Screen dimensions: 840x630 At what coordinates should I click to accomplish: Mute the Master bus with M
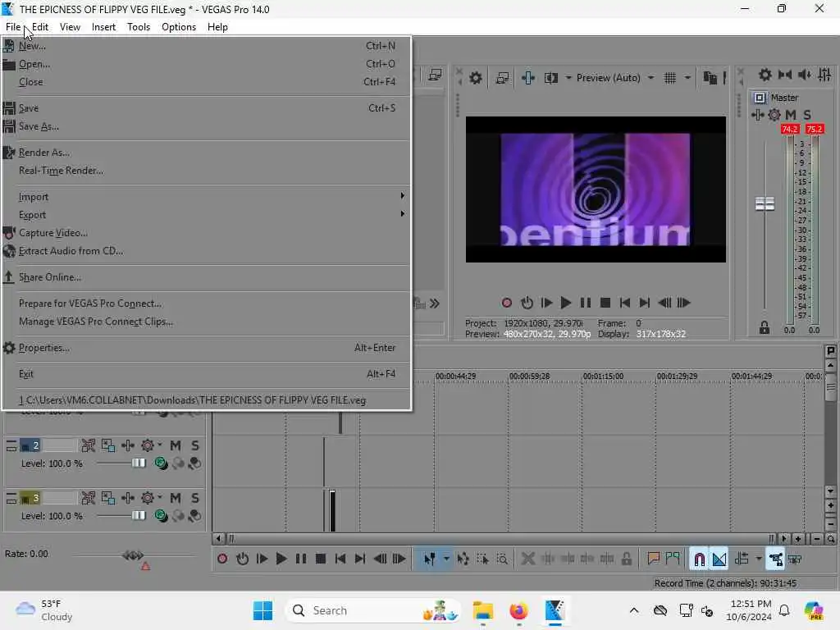[x=791, y=115]
